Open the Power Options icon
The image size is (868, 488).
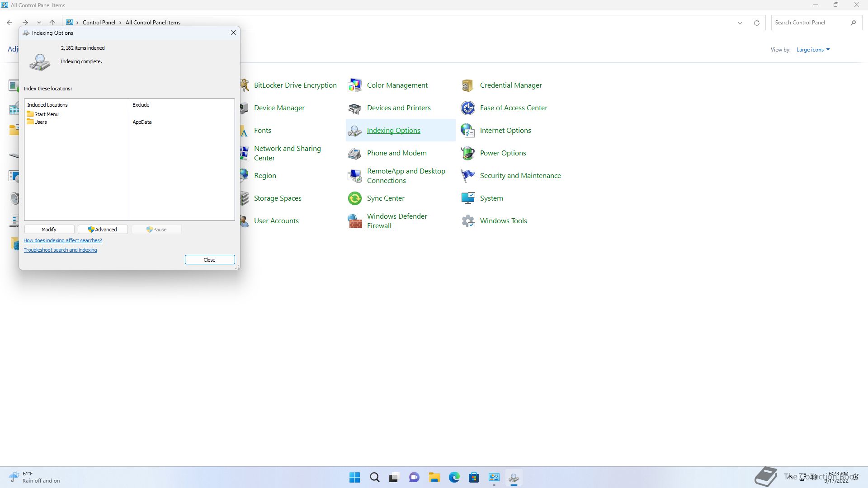click(x=468, y=153)
